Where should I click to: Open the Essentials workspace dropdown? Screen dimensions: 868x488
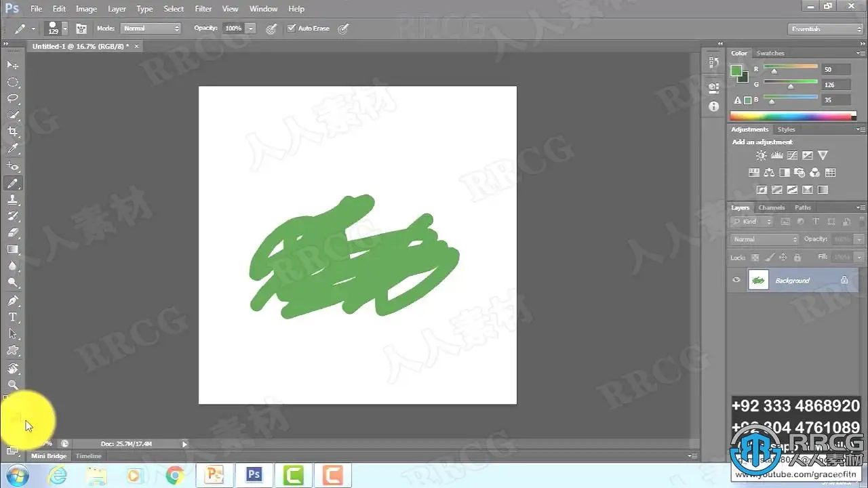(826, 28)
